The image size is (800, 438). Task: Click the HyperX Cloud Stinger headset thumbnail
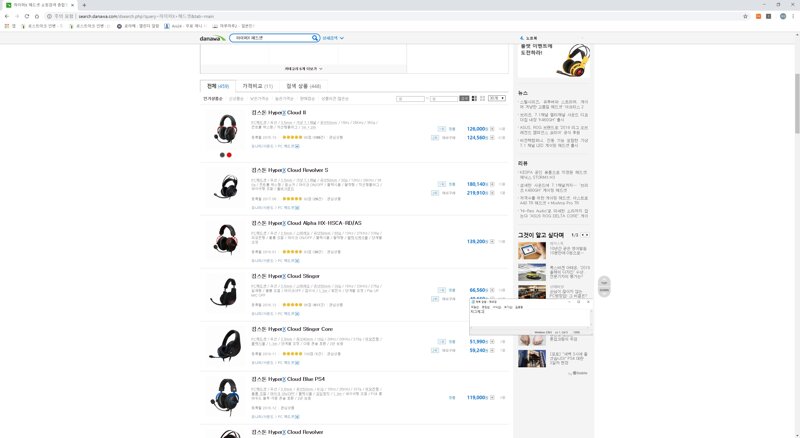pyautogui.click(x=225, y=292)
